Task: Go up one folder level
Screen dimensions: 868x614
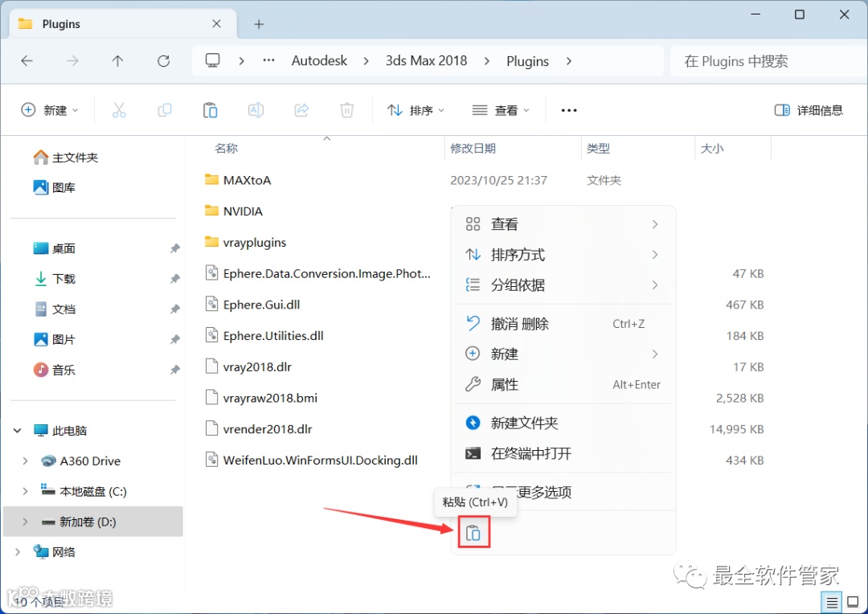Action: pos(118,61)
